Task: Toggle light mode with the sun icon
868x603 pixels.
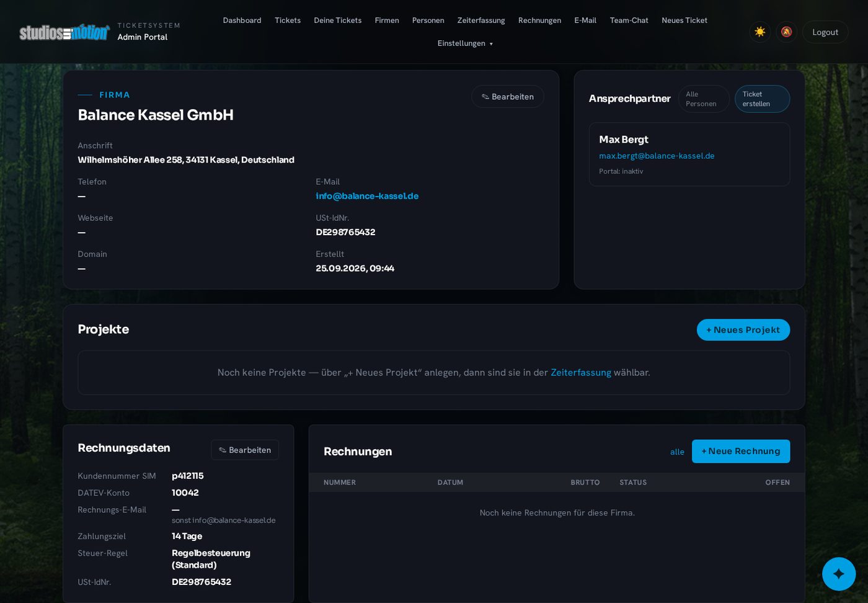Action: (x=759, y=32)
